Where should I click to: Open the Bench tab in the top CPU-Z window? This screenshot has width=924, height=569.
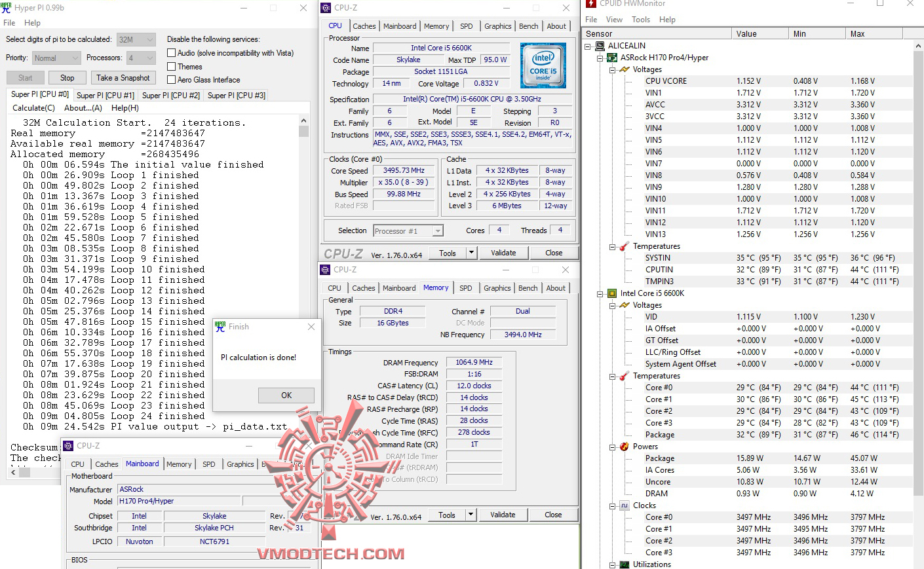(x=529, y=26)
